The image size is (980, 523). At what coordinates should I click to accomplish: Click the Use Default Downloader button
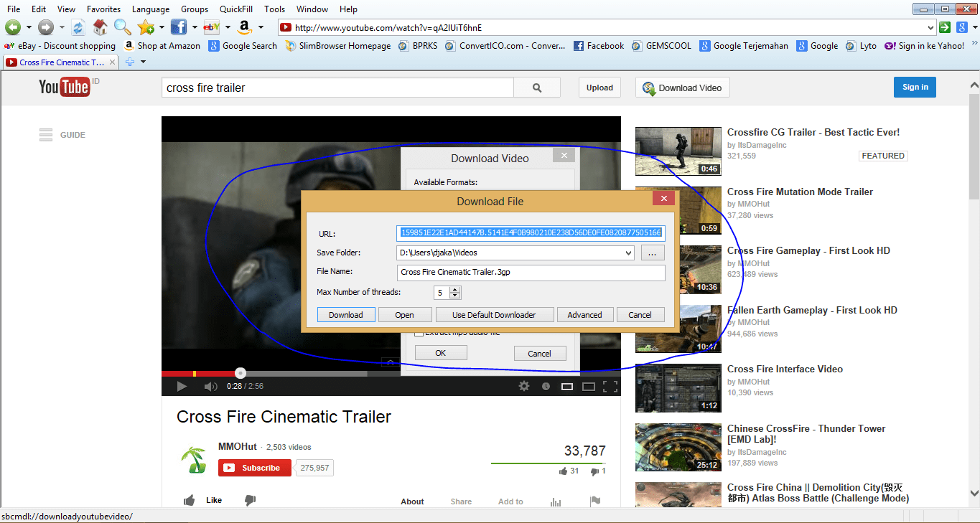(494, 314)
